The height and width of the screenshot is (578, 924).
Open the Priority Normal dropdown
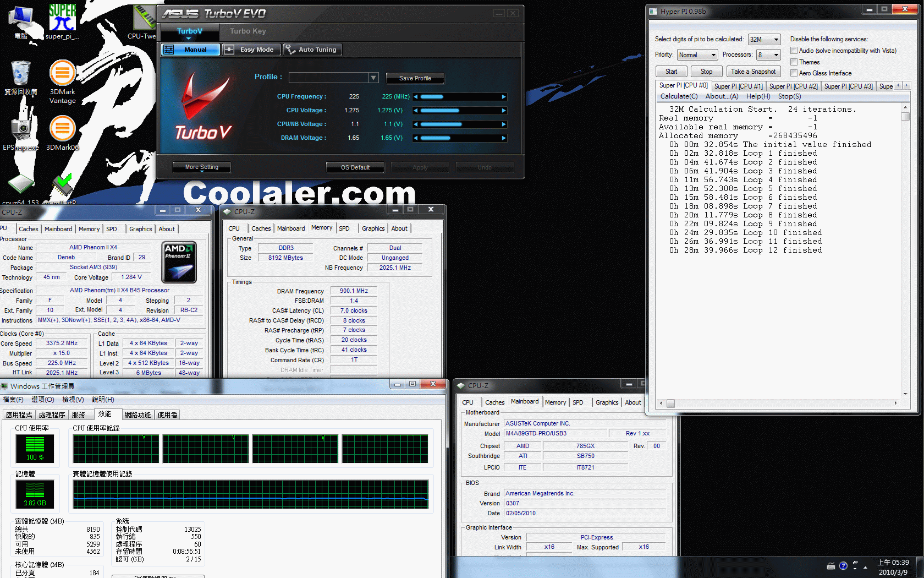click(697, 55)
